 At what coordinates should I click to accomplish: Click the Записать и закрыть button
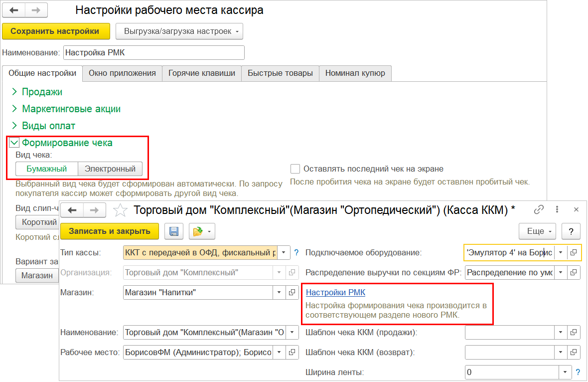(x=110, y=231)
